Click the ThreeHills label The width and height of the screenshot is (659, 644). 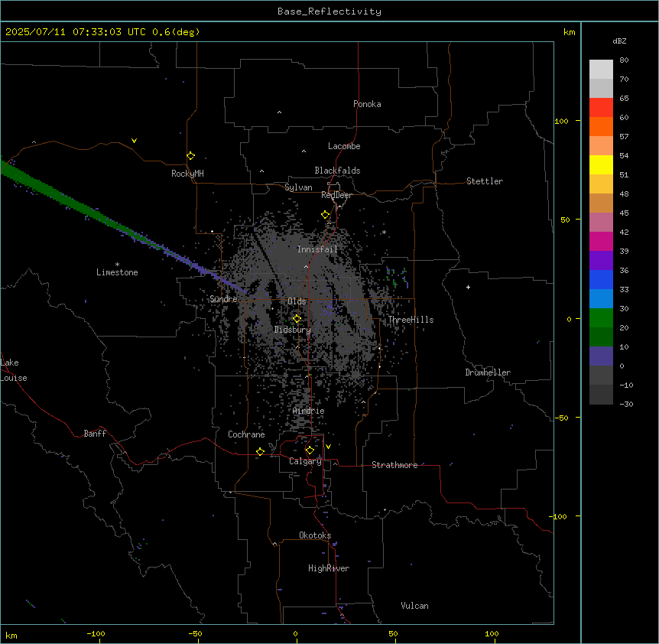411,320
